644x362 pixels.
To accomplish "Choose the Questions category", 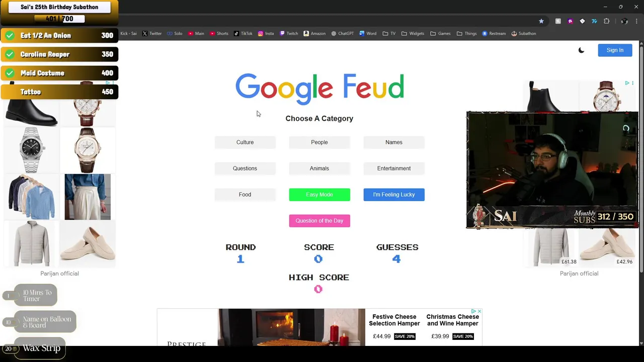I will coord(245,168).
